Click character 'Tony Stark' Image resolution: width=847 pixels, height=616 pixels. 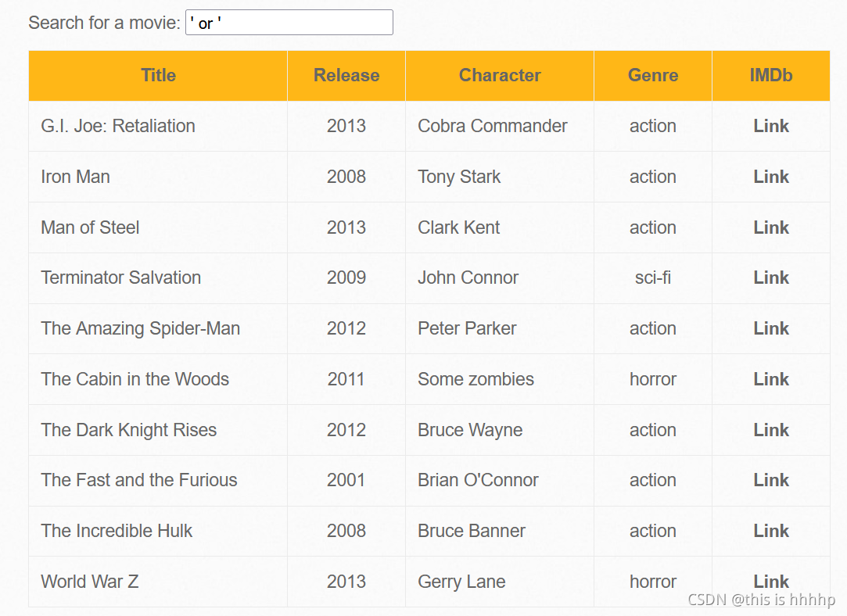(459, 177)
